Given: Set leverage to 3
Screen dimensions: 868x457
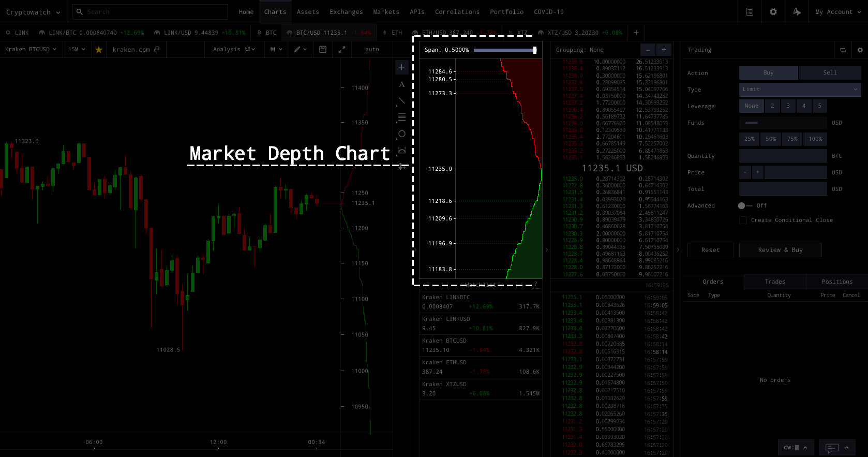Looking at the screenshot, I should coord(788,106).
